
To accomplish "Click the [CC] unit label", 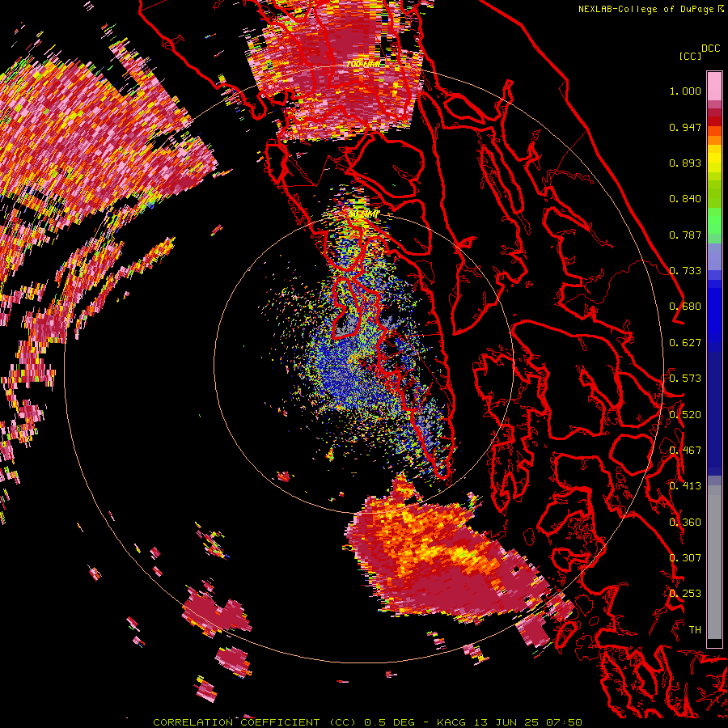I will (x=690, y=56).
